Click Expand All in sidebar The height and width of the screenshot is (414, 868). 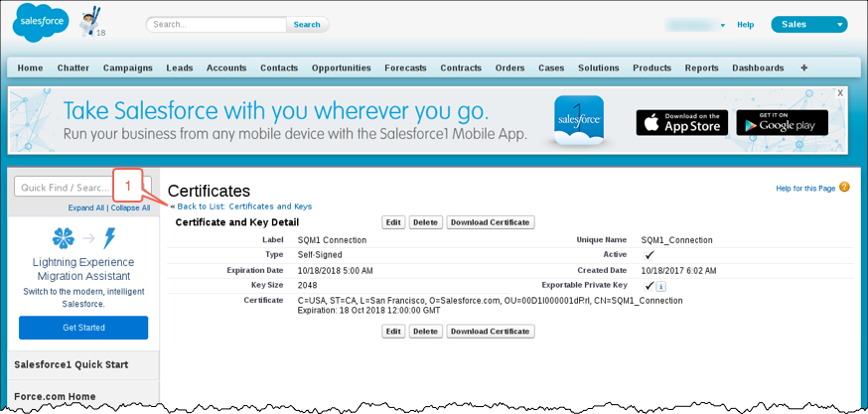(x=85, y=208)
